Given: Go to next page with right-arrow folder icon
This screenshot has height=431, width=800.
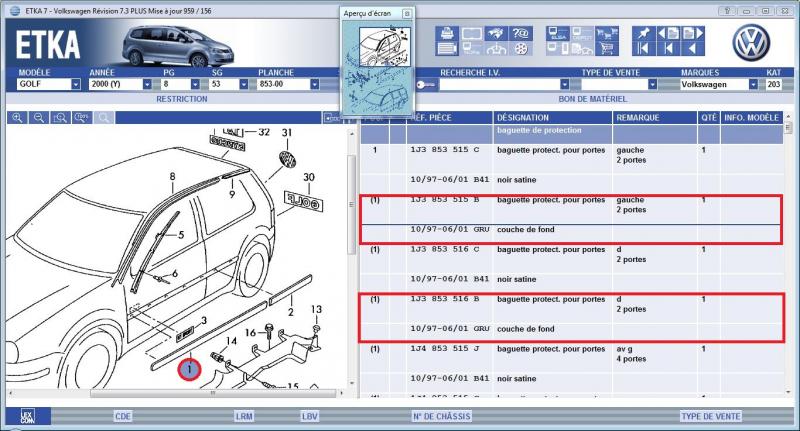Looking at the screenshot, I should (x=692, y=34).
